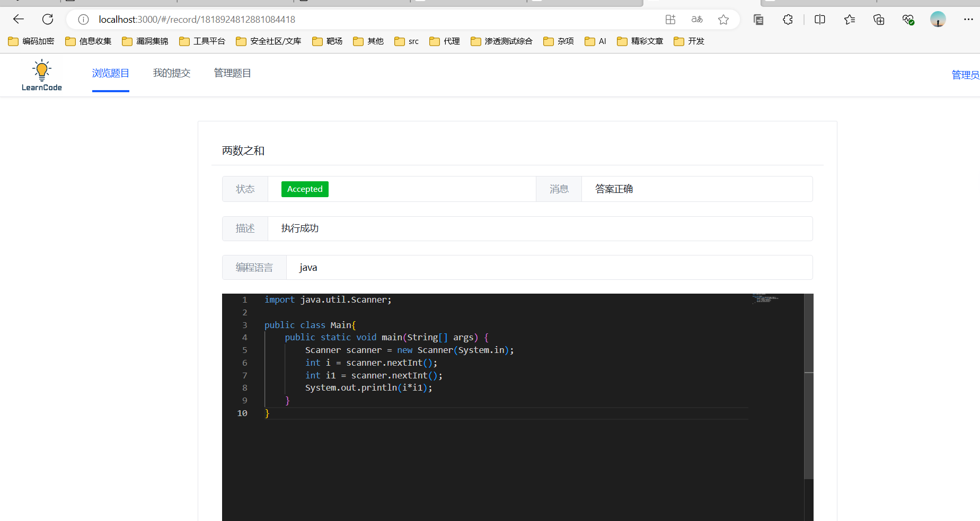Expand the 渗透测试综合 bookmark folder
980x521 pixels.
click(x=501, y=41)
